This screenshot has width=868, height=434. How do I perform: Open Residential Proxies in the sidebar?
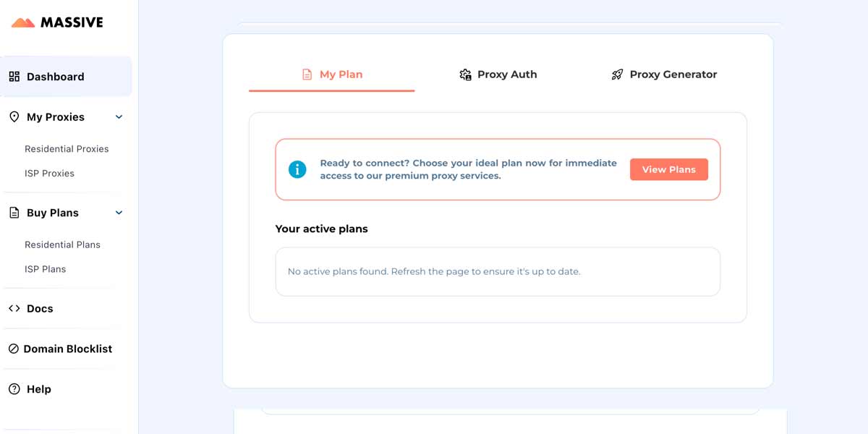pos(67,149)
